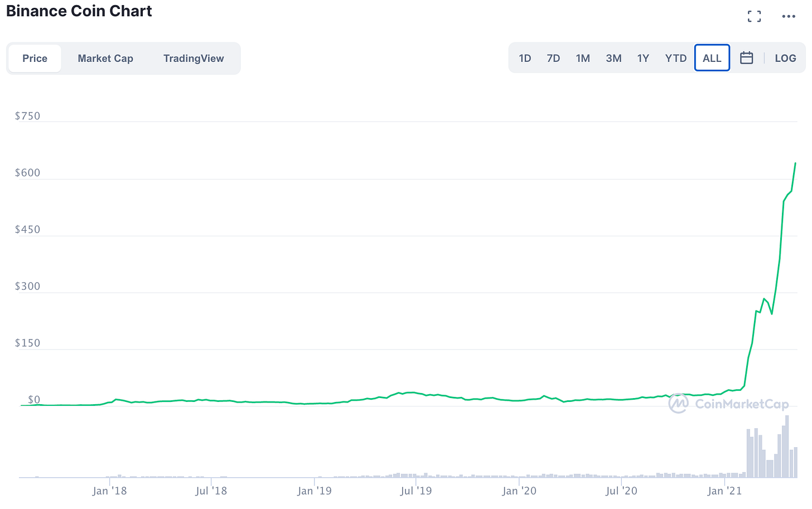Image resolution: width=812 pixels, height=509 pixels.
Task: Click the Jul '18 date axis label
Action: click(x=211, y=491)
